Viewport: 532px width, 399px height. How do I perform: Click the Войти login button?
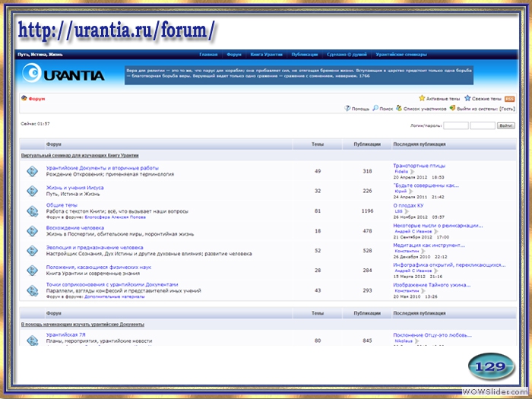tap(506, 125)
